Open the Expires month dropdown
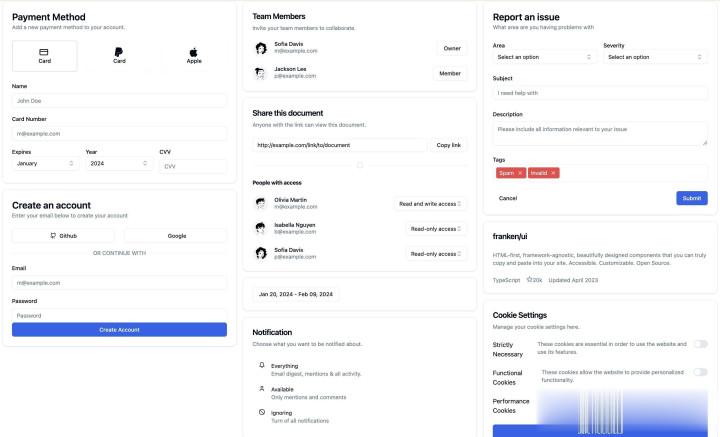This screenshot has width=720, height=437. tap(45, 163)
